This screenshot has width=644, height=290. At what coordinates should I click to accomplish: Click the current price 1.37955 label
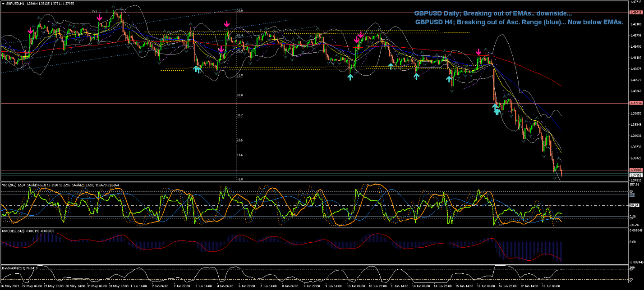636,175
